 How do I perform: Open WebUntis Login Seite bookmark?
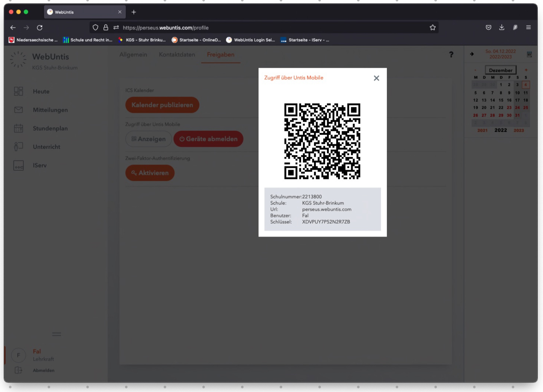tap(250, 40)
